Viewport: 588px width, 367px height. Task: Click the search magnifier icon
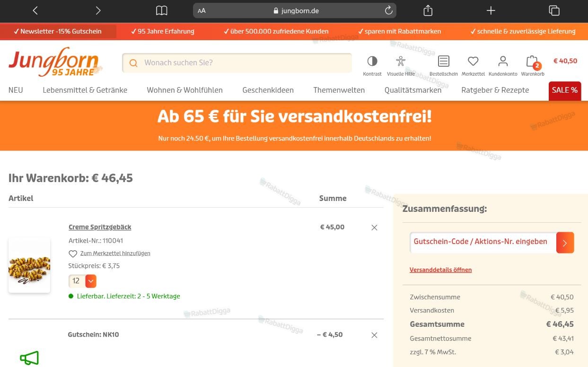(x=133, y=63)
